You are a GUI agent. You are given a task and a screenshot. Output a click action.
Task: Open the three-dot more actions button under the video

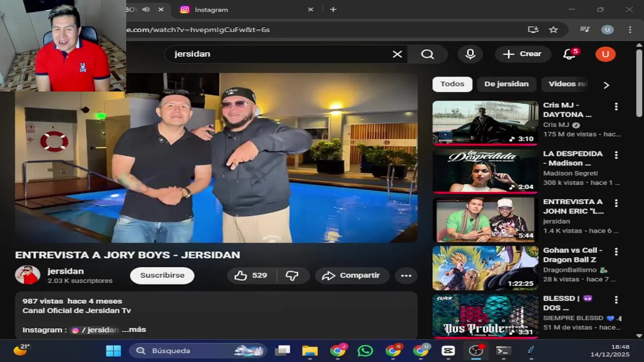click(x=406, y=276)
